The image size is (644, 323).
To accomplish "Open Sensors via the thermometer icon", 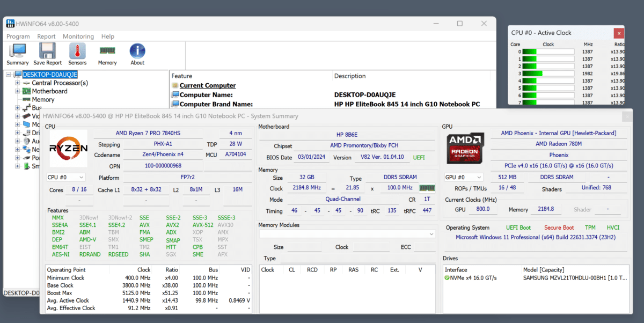I will 77,53.
